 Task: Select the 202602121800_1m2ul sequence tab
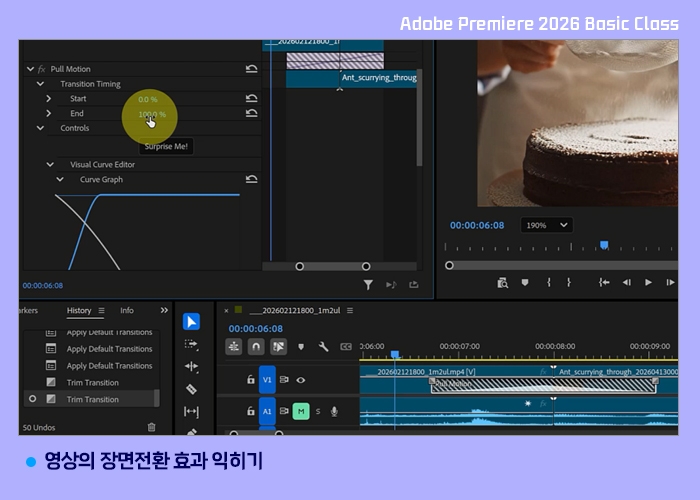(x=296, y=310)
